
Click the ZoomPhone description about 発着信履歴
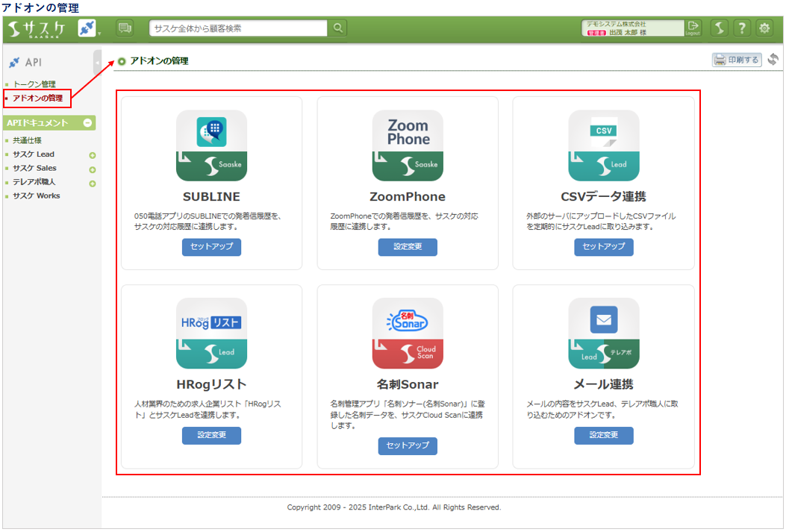pyautogui.click(x=404, y=222)
